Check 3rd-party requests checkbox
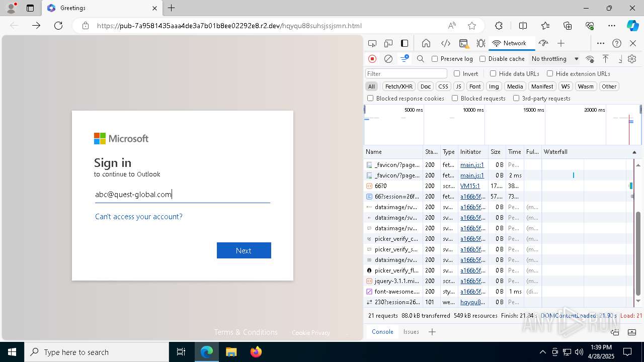This screenshot has width=644, height=362. 516,99
